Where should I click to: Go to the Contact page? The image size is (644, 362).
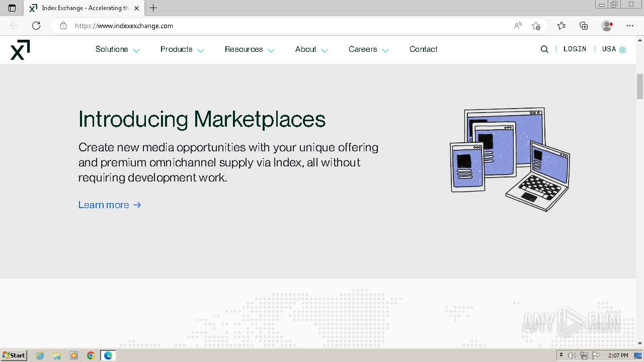tap(424, 49)
